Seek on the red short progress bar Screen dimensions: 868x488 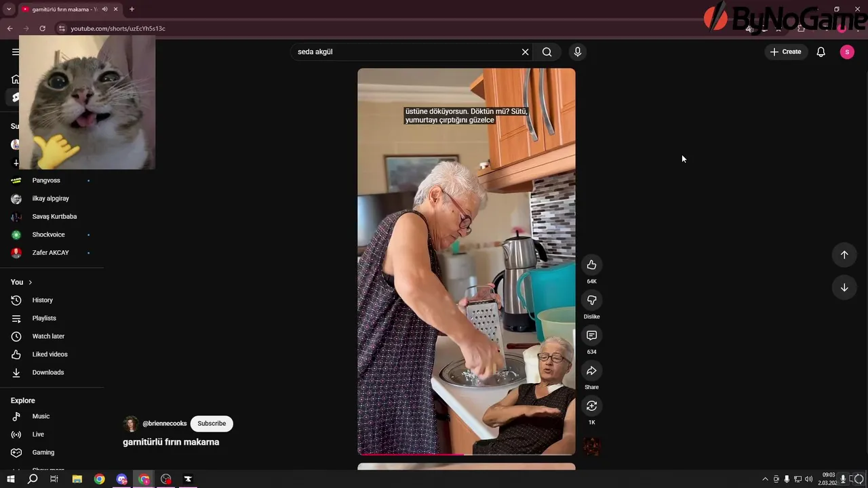click(467, 454)
